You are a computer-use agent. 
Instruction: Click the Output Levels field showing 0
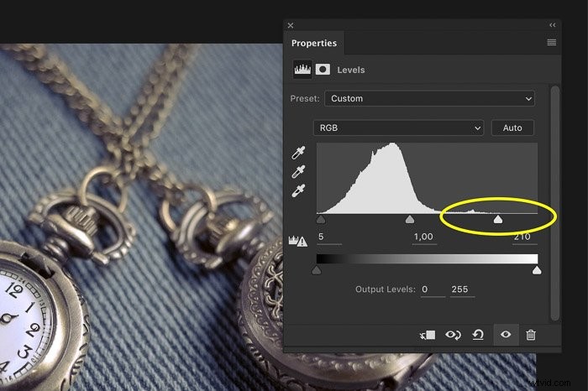click(x=433, y=289)
